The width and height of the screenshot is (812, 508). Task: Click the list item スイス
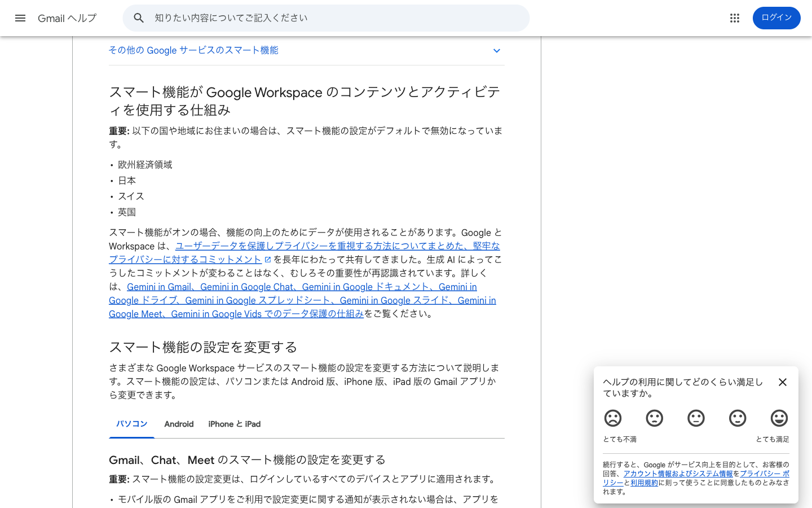[131, 196]
